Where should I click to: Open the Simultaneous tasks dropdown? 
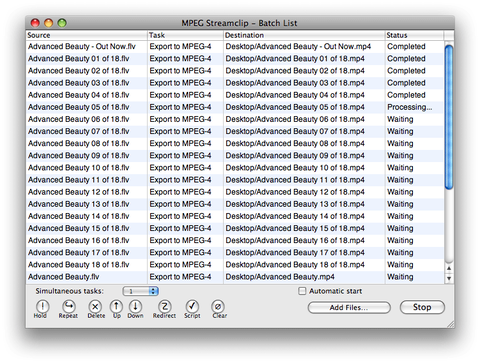(140, 291)
